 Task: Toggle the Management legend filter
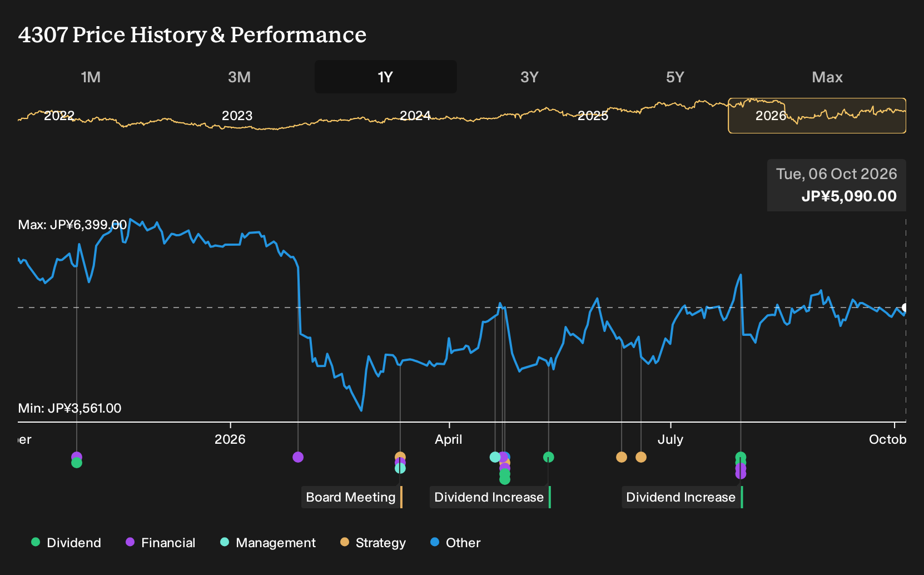coord(268,543)
